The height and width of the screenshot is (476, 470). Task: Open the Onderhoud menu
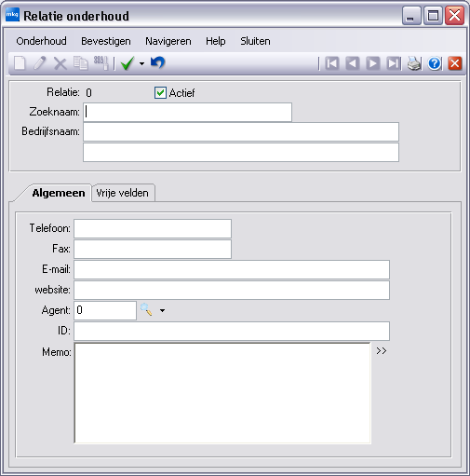41,41
